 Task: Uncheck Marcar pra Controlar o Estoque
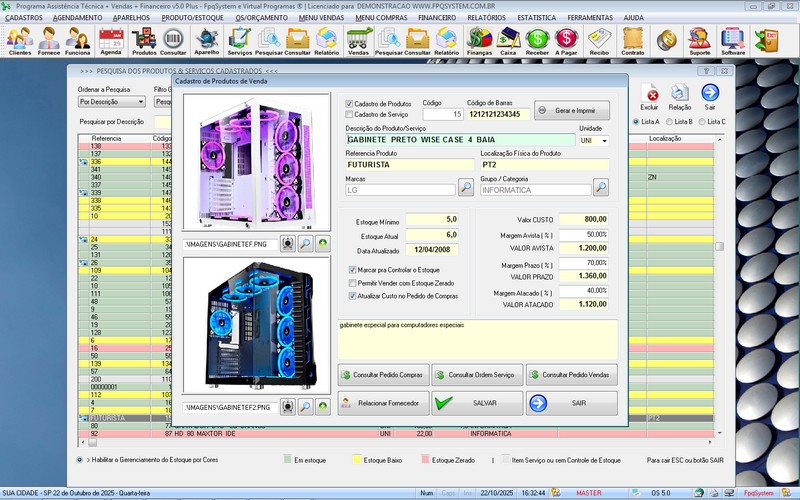coord(351,270)
